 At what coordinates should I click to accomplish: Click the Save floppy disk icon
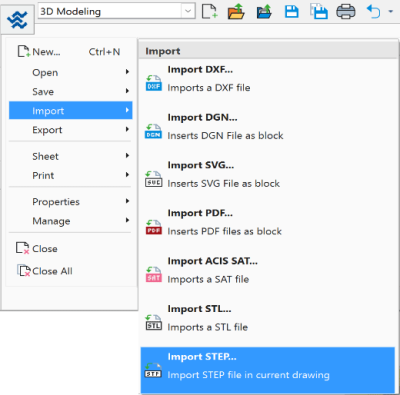click(x=291, y=12)
